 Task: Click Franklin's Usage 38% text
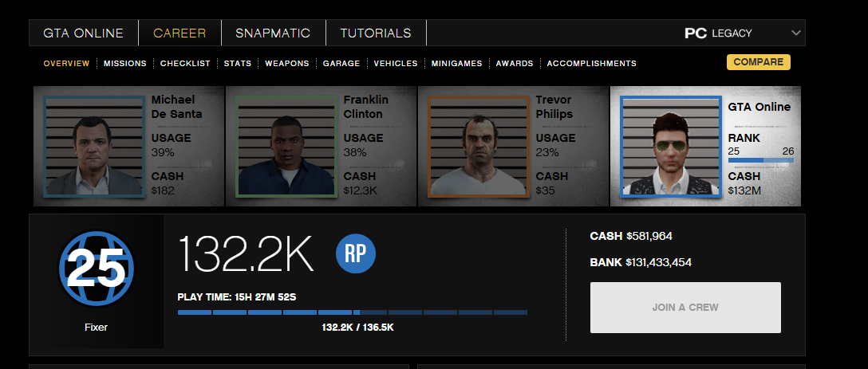coord(363,145)
